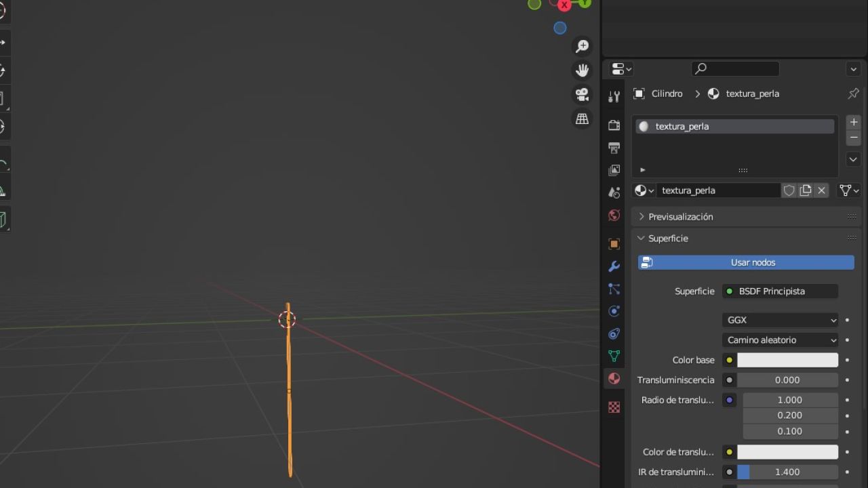Select textura_perla in the material slot list
This screenshot has width=868, height=488.
(734, 127)
